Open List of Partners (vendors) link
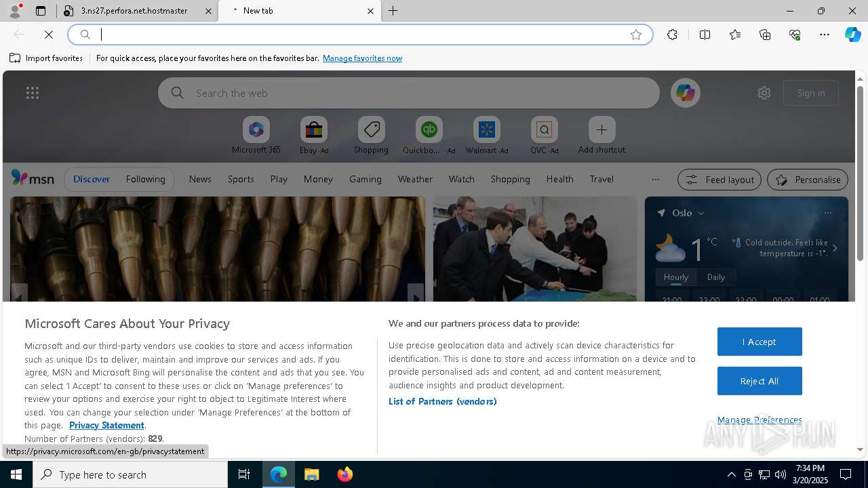 pos(442,401)
